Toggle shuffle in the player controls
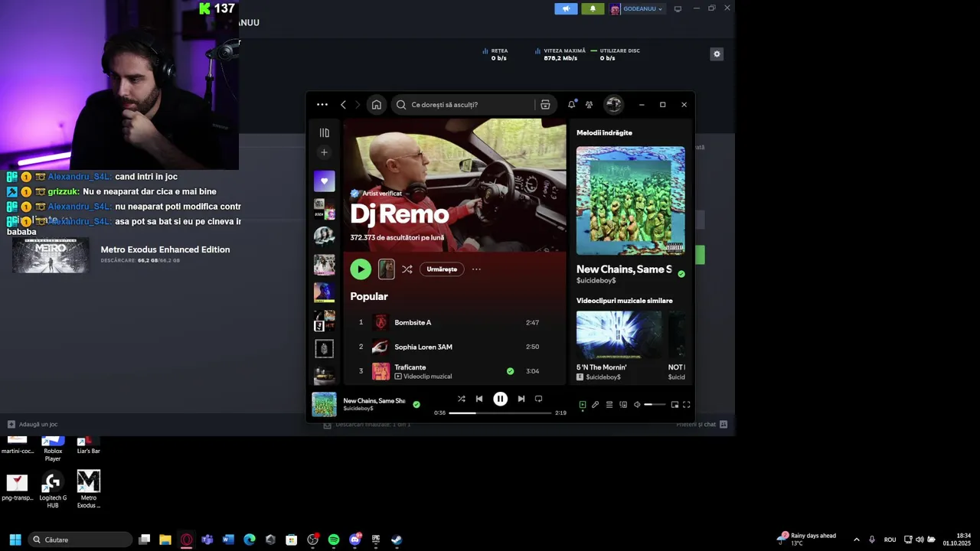This screenshot has height=551, width=980. pos(461,399)
